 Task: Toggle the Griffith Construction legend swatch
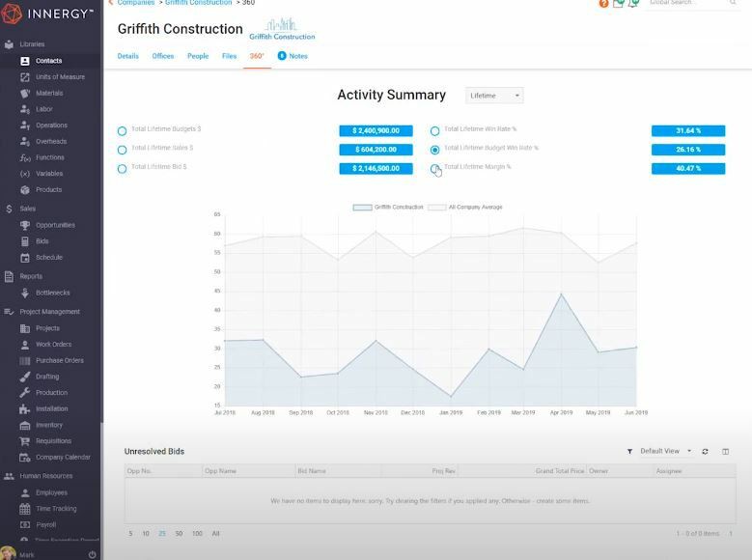pos(363,208)
